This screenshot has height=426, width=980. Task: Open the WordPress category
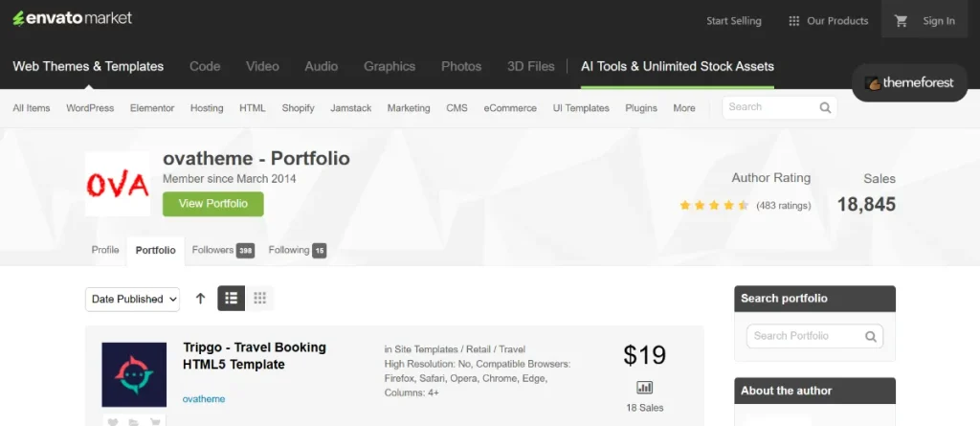click(90, 107)
